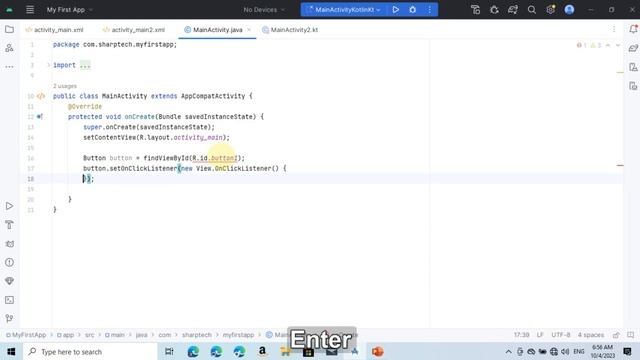Open the Terminal tool window
This screenshot has height=360, width=640.
pos(9,300)
